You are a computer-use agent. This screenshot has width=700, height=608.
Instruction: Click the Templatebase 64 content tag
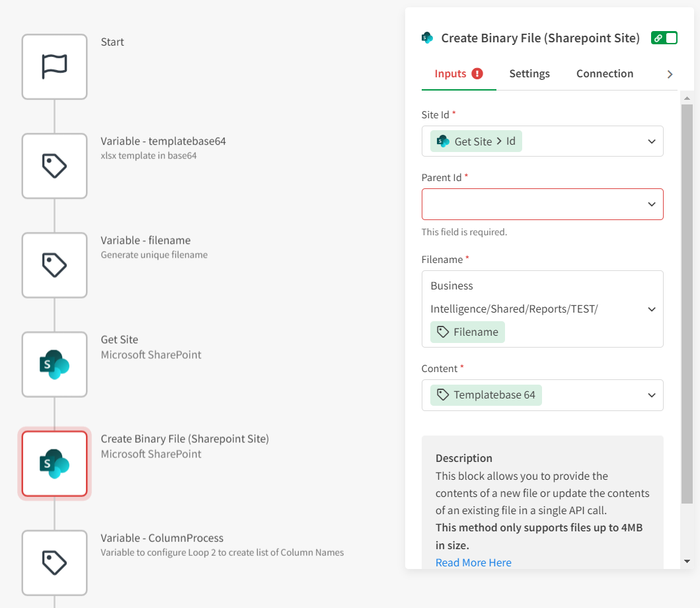coord(486,395)
